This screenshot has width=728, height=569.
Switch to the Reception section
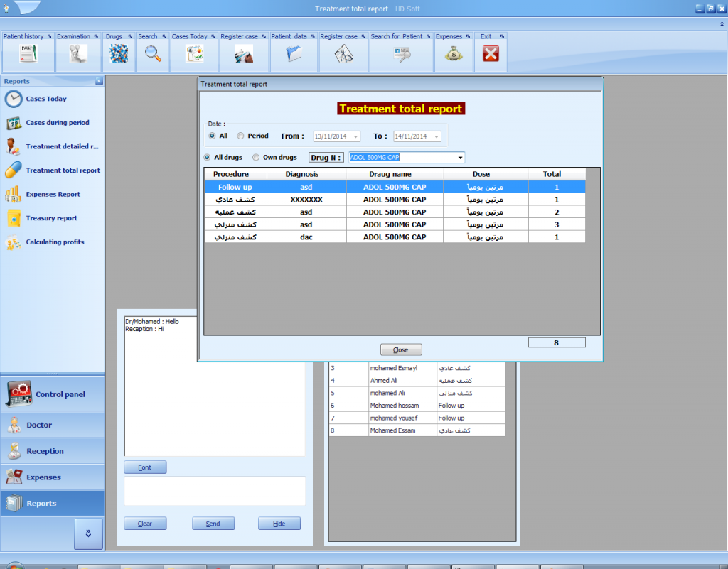[x=53, y=451]
